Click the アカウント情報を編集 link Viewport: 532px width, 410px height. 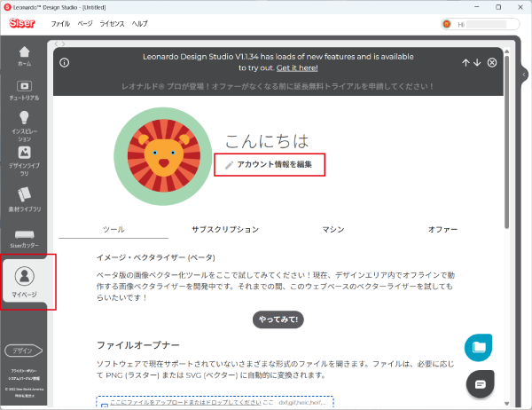point(269,164)
